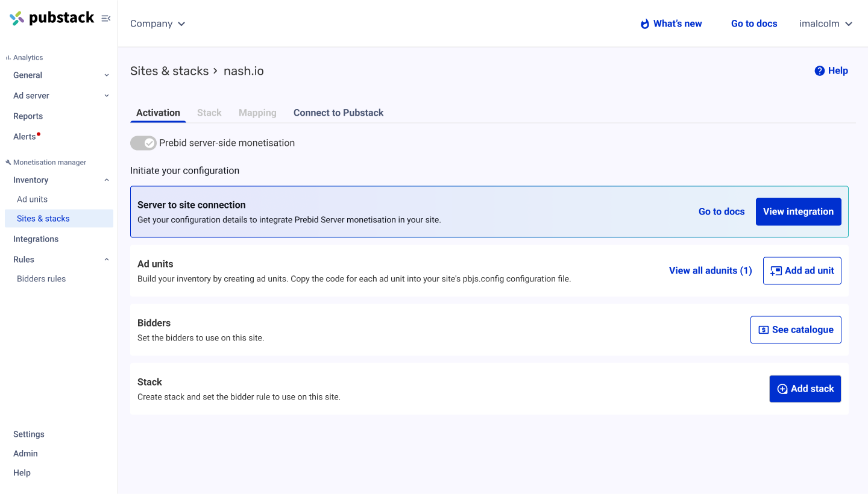
Task: Click the Add ad unit icon
Action: click(776, 271)
